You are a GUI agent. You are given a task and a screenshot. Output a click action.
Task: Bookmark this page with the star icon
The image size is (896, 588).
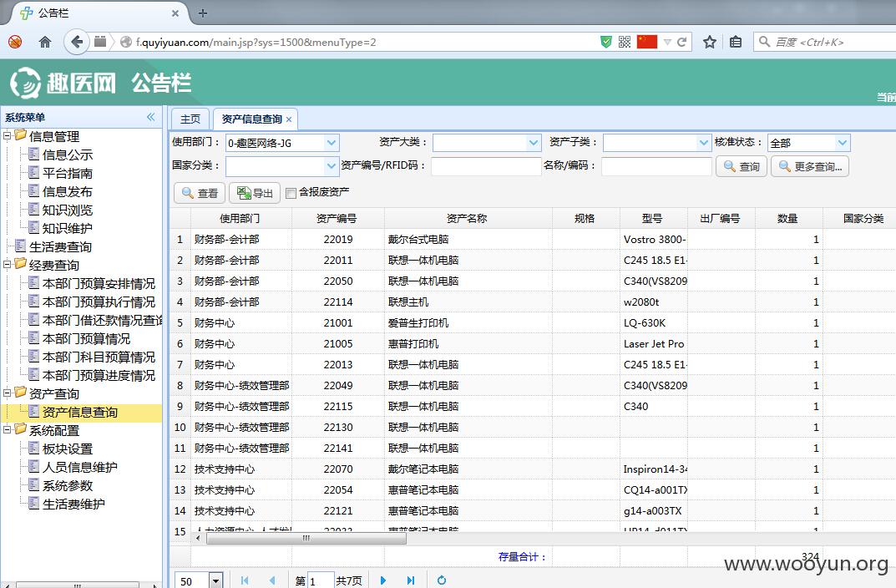pos(709,42)
